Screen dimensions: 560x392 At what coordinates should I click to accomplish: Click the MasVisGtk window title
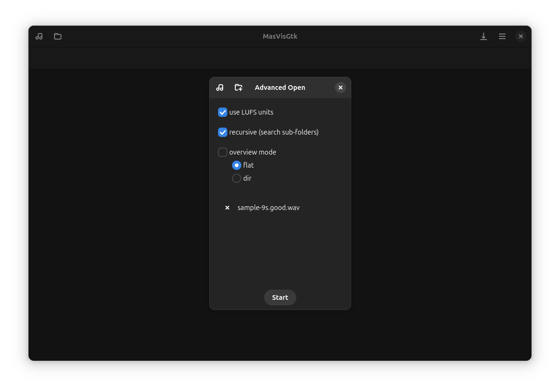(x=280, y=36)
